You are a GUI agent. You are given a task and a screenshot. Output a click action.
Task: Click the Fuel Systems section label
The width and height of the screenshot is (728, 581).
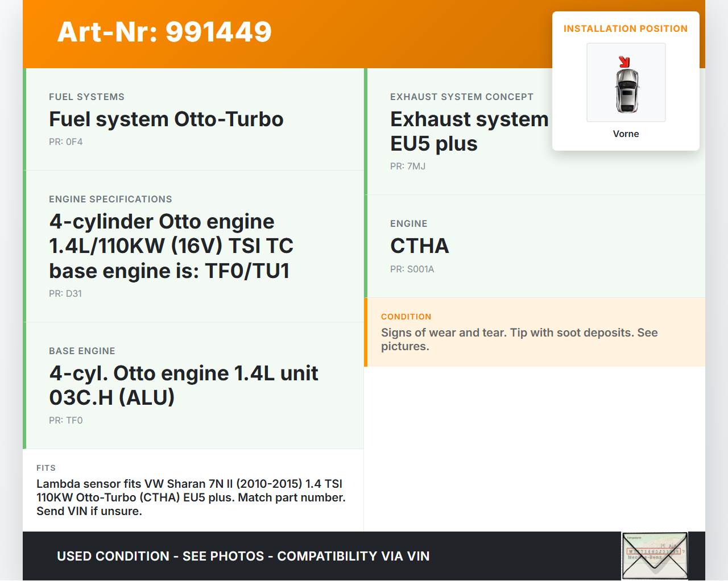point(86,97)
